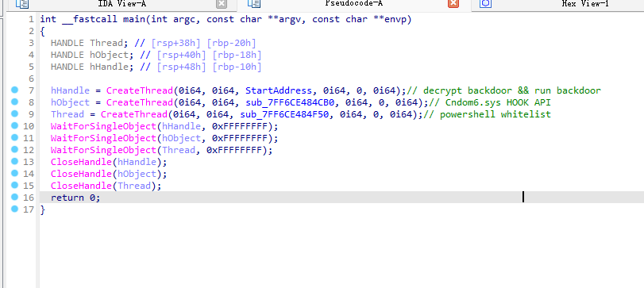
Task: Click CreateThread on the hHandle line
Action: tap(140, 90)
